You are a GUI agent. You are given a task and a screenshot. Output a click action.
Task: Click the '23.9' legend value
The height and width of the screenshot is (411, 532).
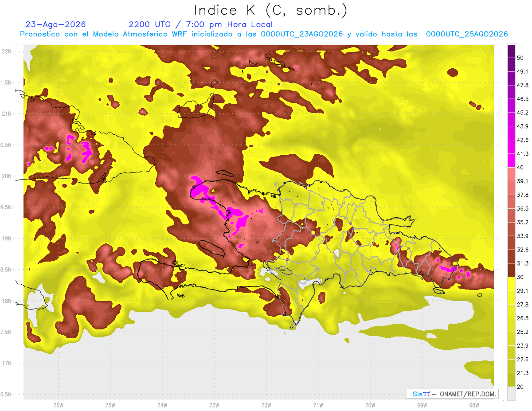click(x=523, y=346)
